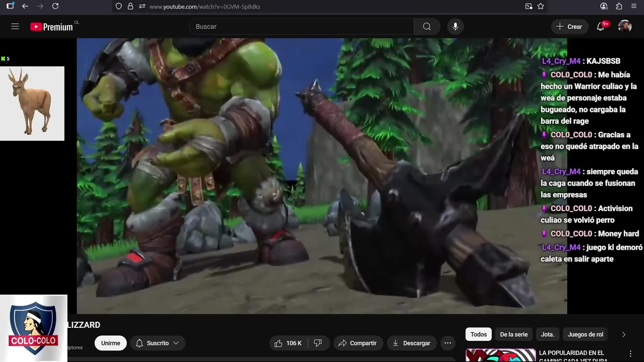Open more actions three-dot button

(448, 343)
